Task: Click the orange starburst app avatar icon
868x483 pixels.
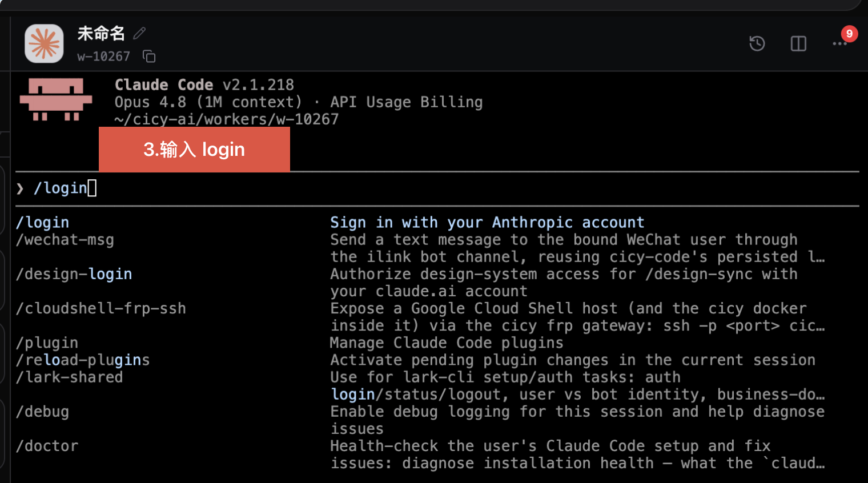Action: [44, 43]
